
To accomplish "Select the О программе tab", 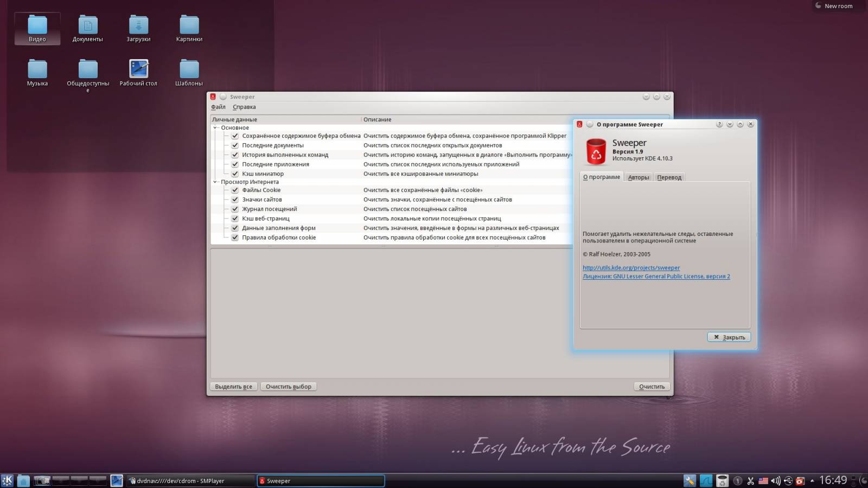I will [x=601, y=177].
